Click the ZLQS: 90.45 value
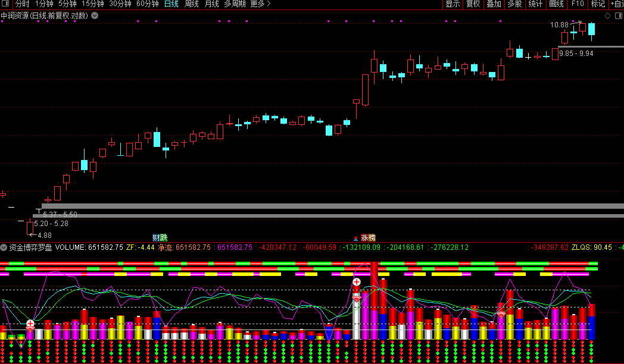624x364 pixels. pos(592,247)
